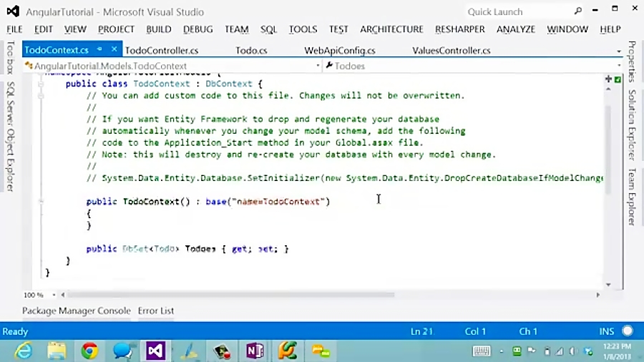The height and width of the screenshot is (362, 644).
Task: Collapse the TodoContext constructor outlining region
Action: click(41, 202)
